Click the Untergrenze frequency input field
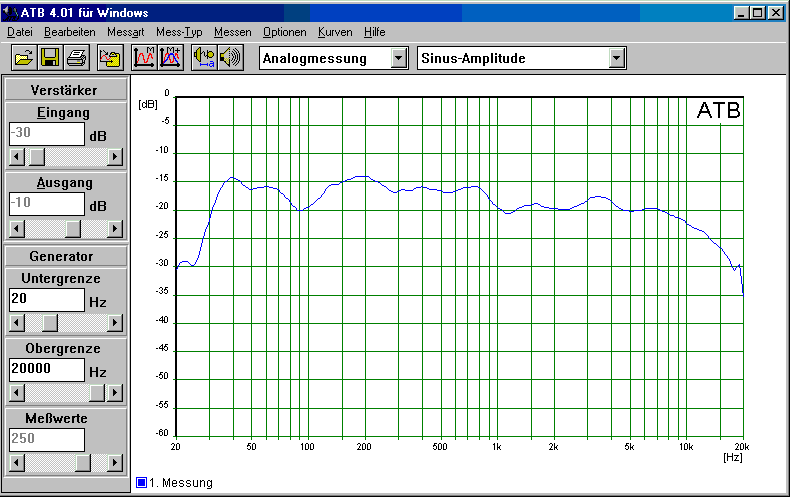Image resolution: width=790 pixels, height=497 pixels. (46, 299)
